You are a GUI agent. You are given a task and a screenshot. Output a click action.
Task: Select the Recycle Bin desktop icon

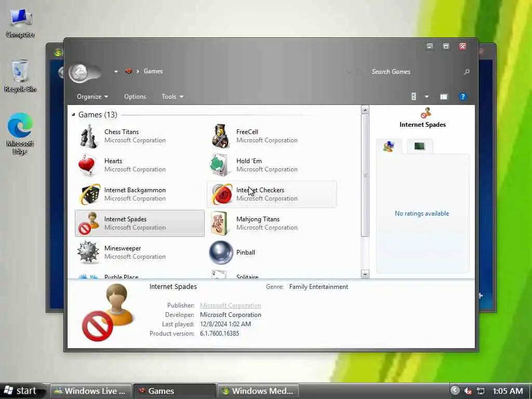[20, 76]
